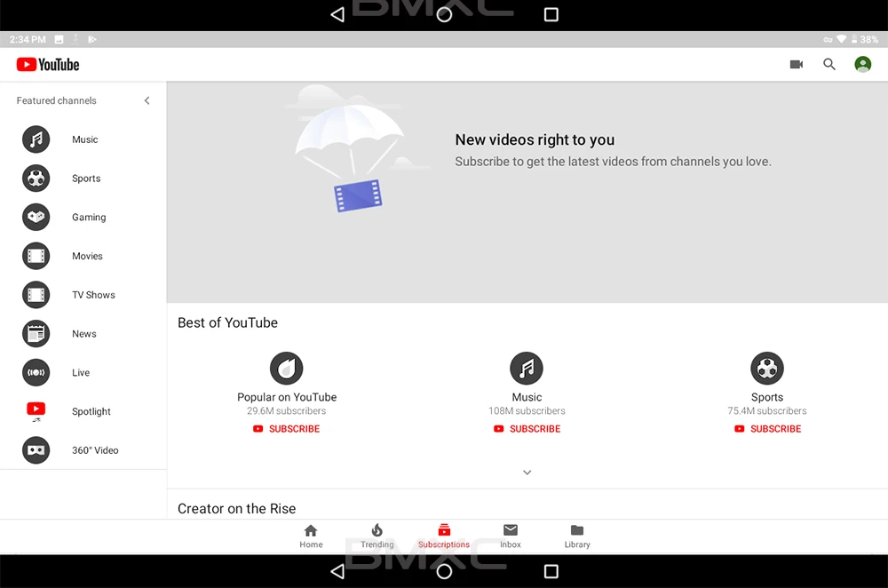Open Sports channel icon in Best of YouTube
Viewport: 888px width, 588px height.
(767, 369)
